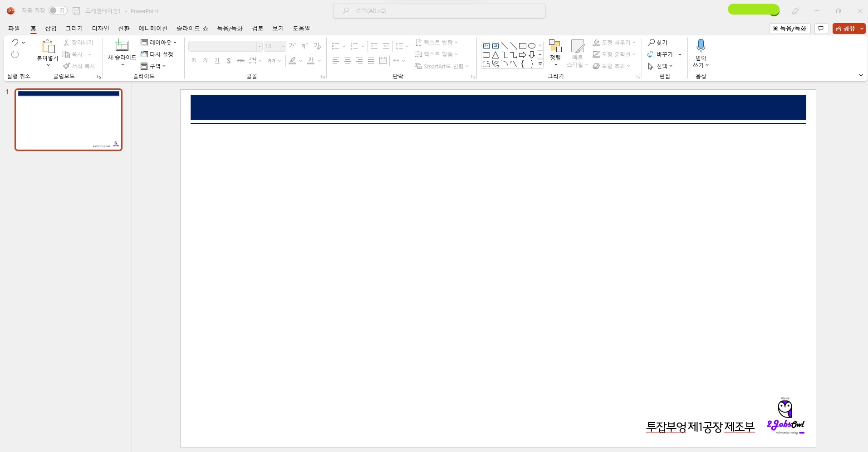Select the Oval shape from drawing shapes

pos(532,46)
